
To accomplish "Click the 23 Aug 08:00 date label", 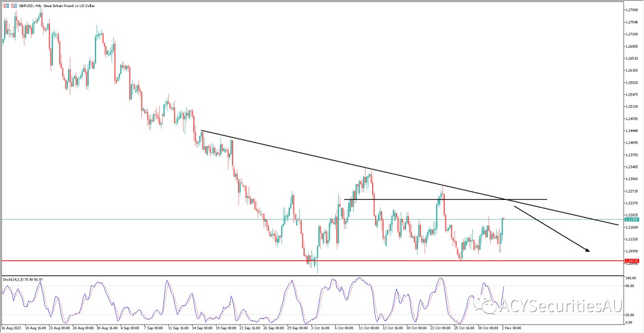I will 58,328.
